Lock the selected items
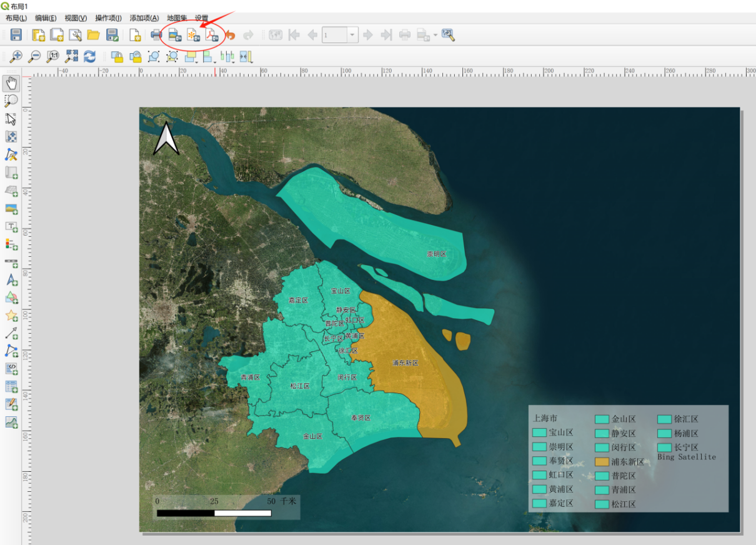The height and width of the screenshot is (545, 756). (x=116, y=56)
